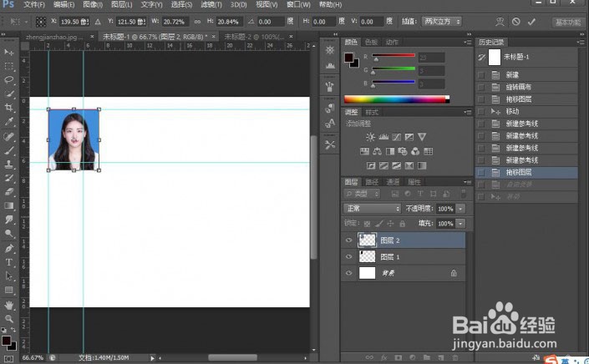
Task: Switch to the zhengjianzhao.jpg document tab
Action: tap(55, 37)
